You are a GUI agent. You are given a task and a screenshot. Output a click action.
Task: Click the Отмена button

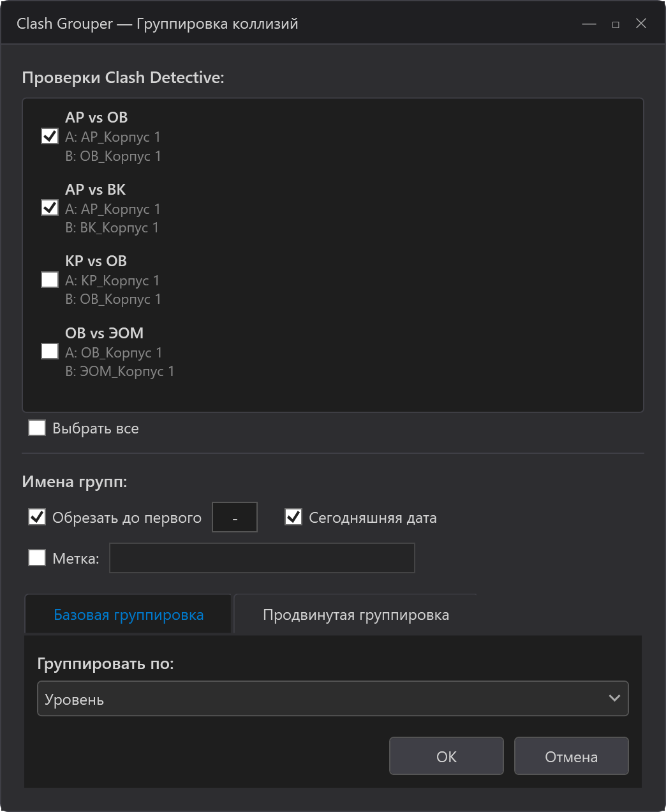click(x=572, y=756)
